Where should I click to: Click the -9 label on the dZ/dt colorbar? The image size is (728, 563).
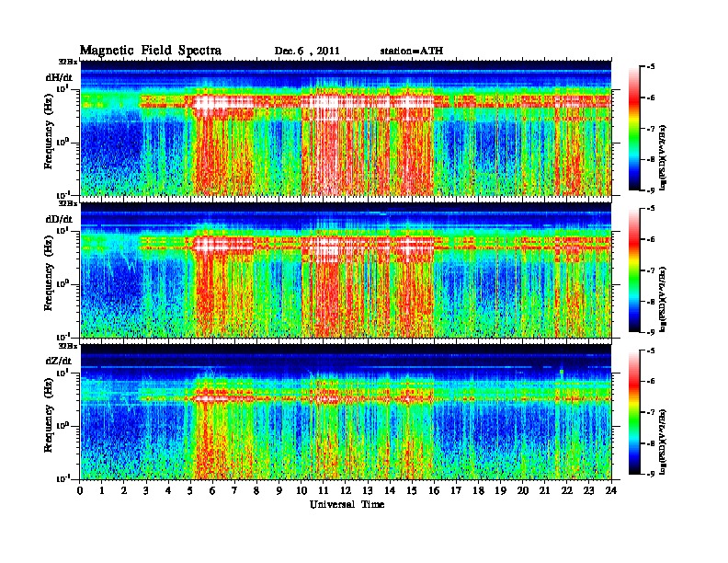(x=652, y=474)
